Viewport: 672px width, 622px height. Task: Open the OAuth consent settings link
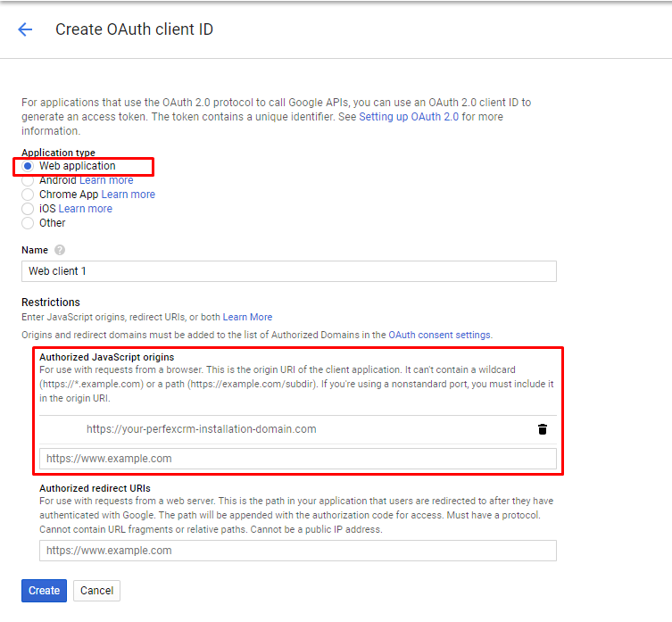[439, 335]
